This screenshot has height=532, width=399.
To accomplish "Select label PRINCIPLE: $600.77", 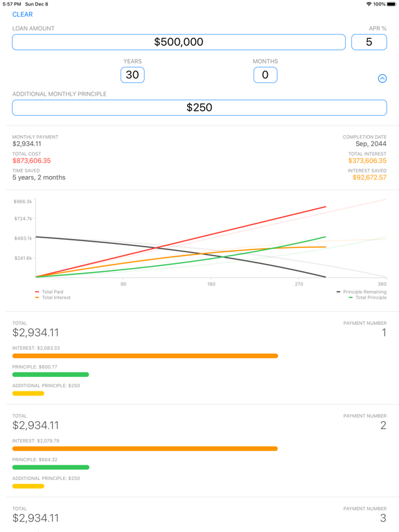I will pos(35,366).
